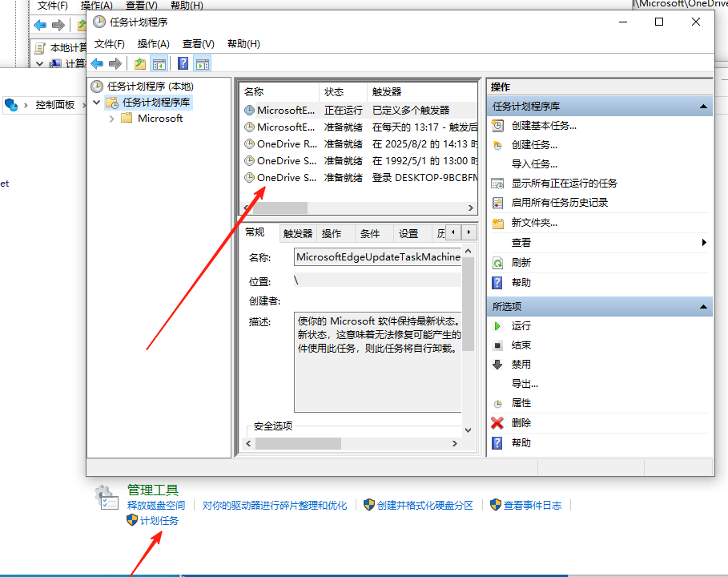The height and width of the screenshot is (577, 728).
Task: Click the 管理工具 gear icon in Control Panel
Action: 107,497
